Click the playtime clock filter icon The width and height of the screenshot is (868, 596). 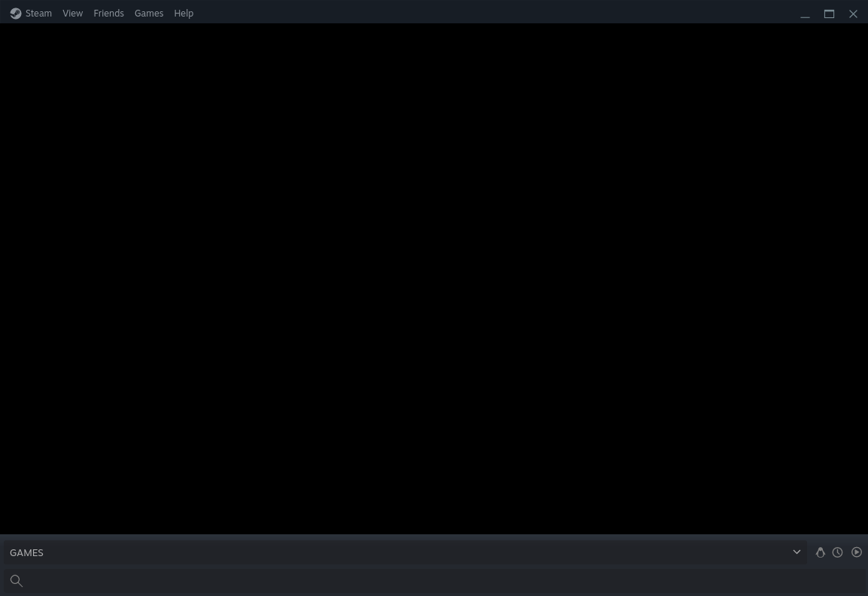837,552
